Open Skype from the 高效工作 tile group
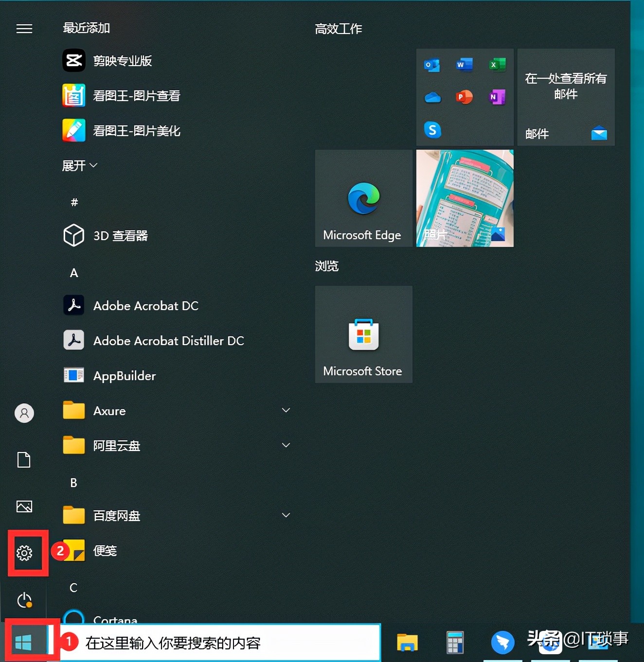 [432, 130]
